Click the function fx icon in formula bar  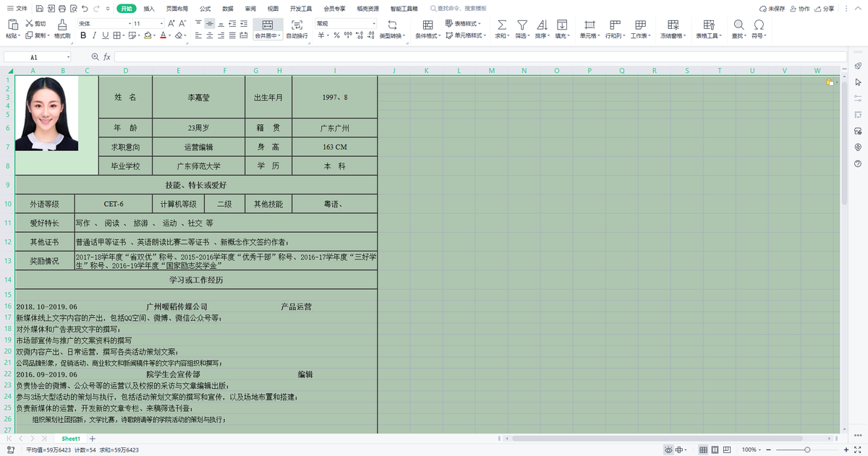click(107, 56)
